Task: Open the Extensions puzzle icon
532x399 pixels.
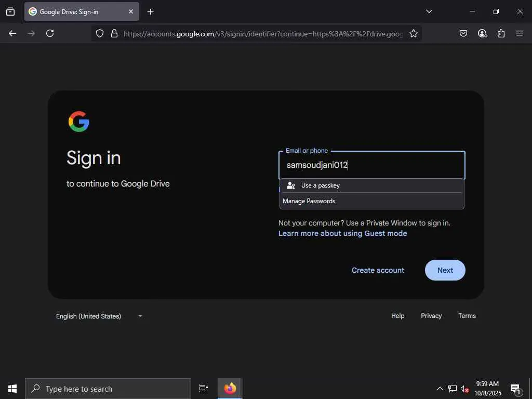Action: coord(501,33)
